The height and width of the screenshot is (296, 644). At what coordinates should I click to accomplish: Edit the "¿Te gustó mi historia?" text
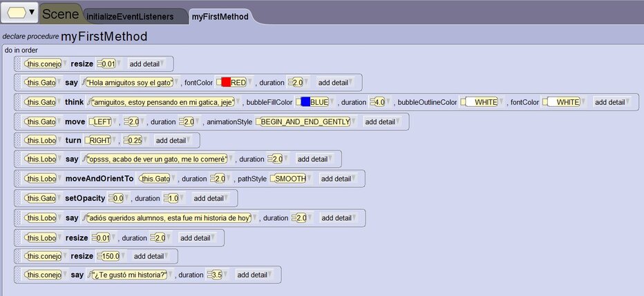(x=131, y=275)
